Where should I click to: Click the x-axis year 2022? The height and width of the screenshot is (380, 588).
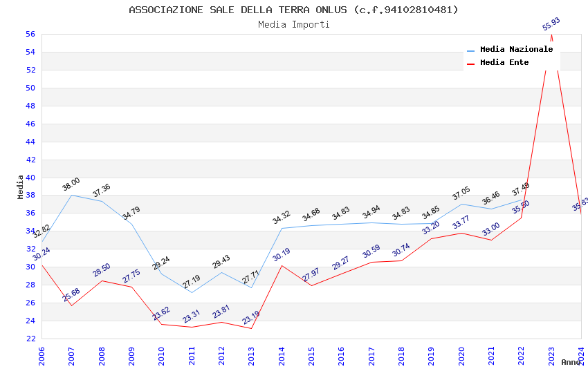point(522,357)
